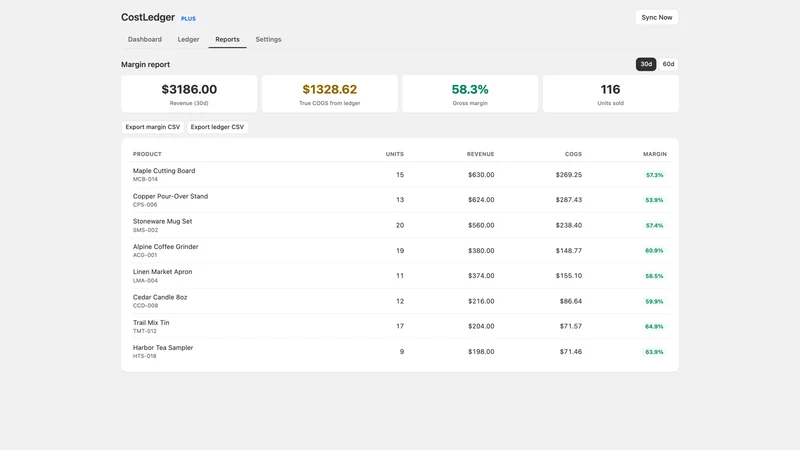Click the $204.00 revenue value
This screenshot has height=450, width=800.
481,327
